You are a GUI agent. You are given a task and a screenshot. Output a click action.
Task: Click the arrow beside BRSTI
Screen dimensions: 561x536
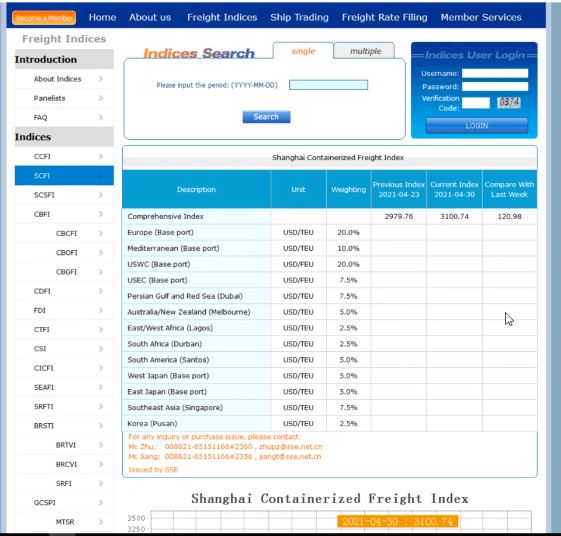click(x=101, y=425)
